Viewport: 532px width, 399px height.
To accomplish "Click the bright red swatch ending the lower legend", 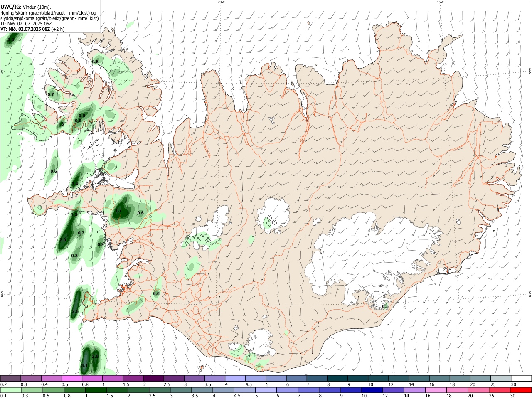I will coord(521,390).
